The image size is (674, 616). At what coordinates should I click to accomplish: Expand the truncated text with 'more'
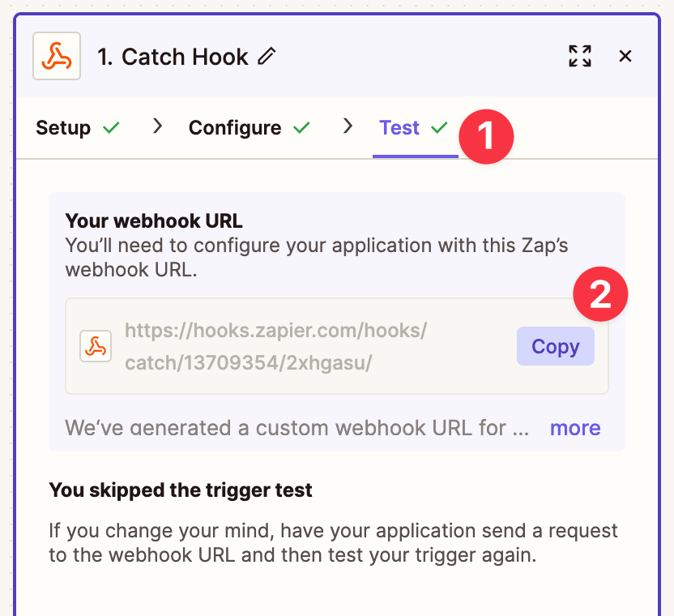click(575, 428)
